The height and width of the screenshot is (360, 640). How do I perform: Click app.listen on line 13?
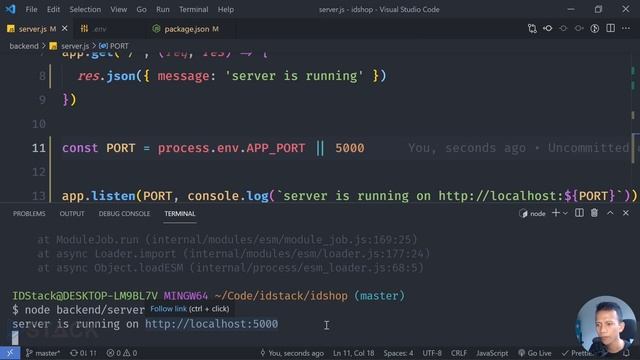tap(98, 196)
